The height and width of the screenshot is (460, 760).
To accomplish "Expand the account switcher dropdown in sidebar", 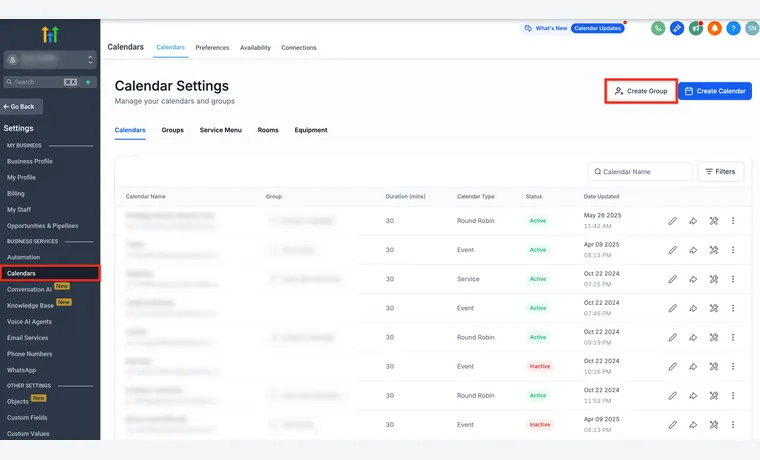I will (x=49, y=60).
